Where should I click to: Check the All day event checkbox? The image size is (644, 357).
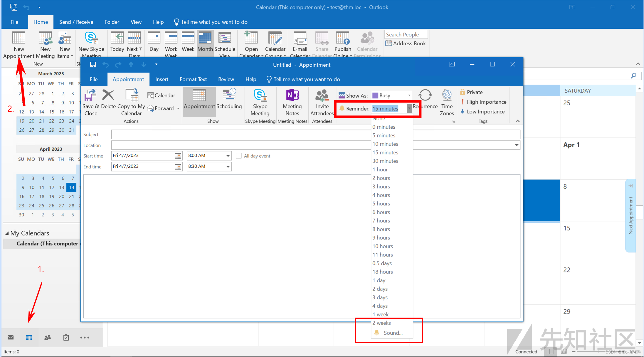(239, 156)
